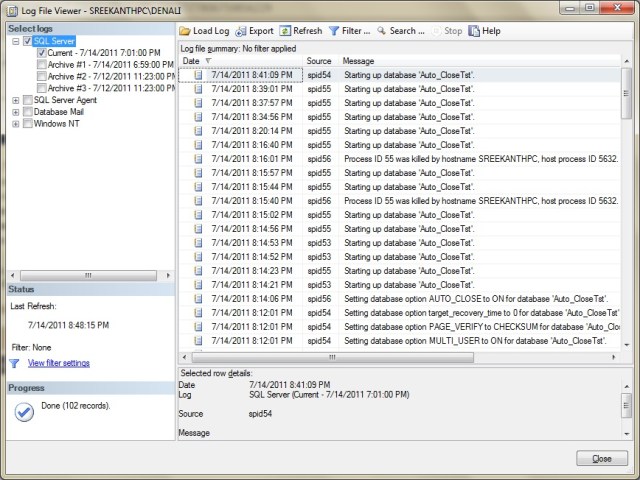Enable the Archive #1 log checkbox
640x480 pixels.
coord(41,64)
